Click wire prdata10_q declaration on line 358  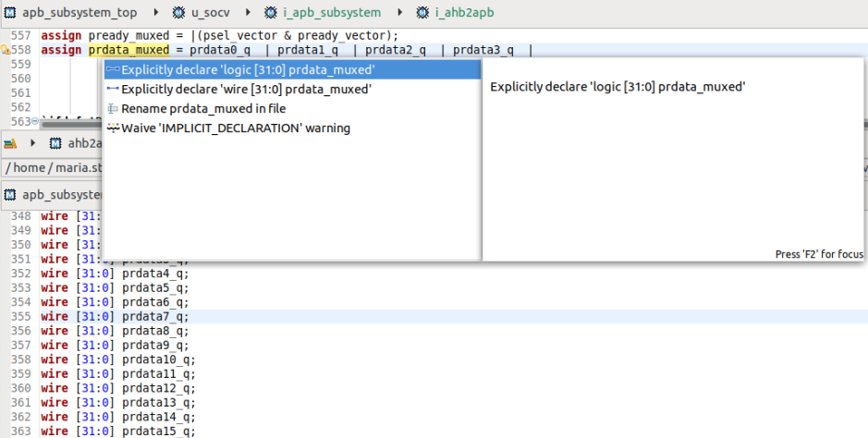118,360
